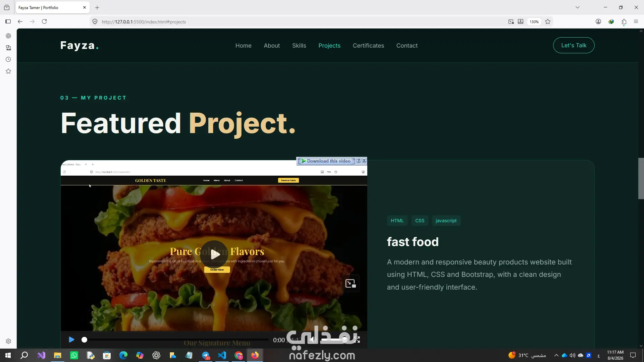Toggle video fullscreen mode

point(357,340)
